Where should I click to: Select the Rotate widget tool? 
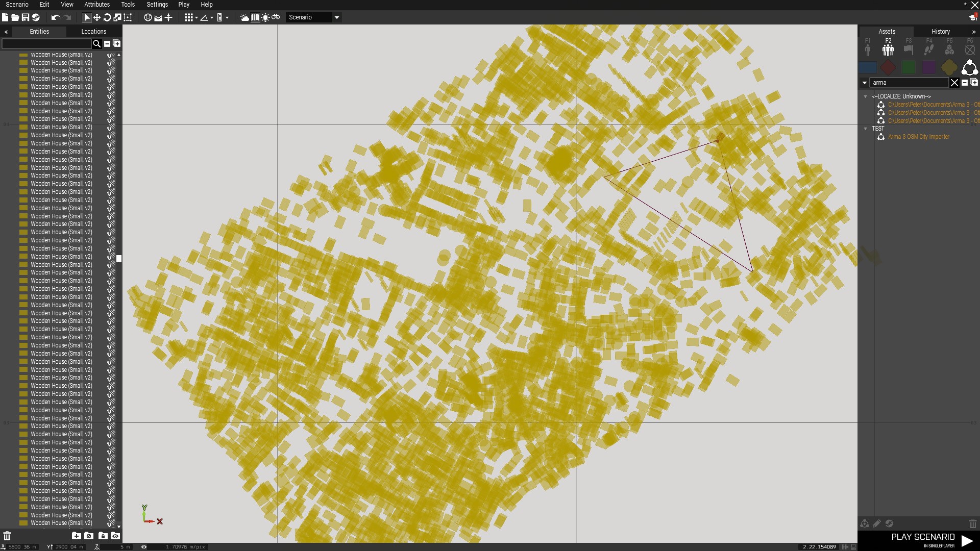tap(107, 17)
